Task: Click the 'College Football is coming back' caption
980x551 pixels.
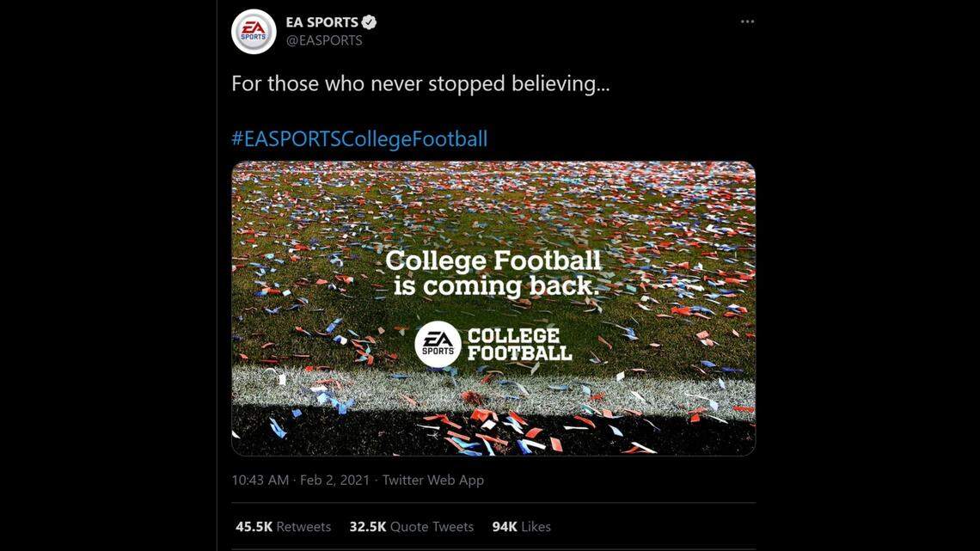Action: coord(493,272)
